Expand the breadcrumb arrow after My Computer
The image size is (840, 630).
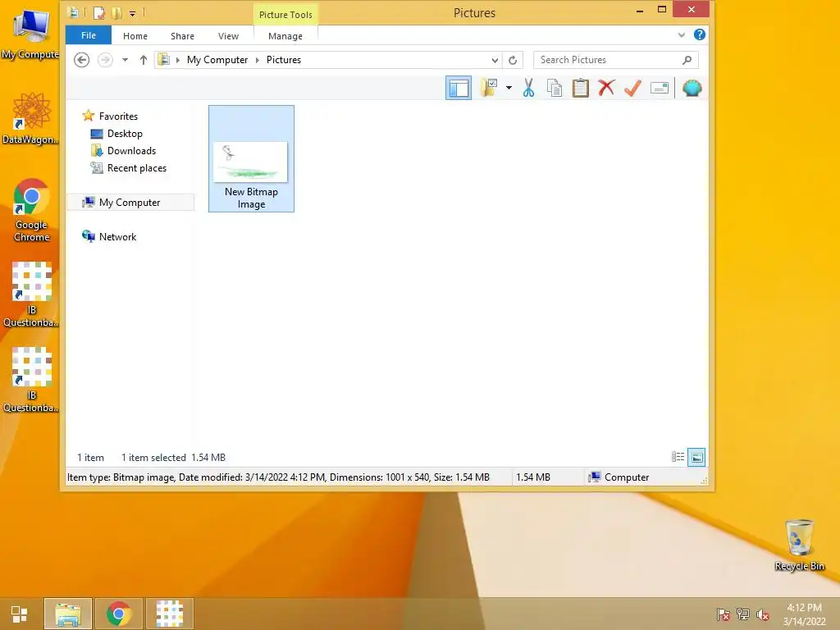(257, 59)
